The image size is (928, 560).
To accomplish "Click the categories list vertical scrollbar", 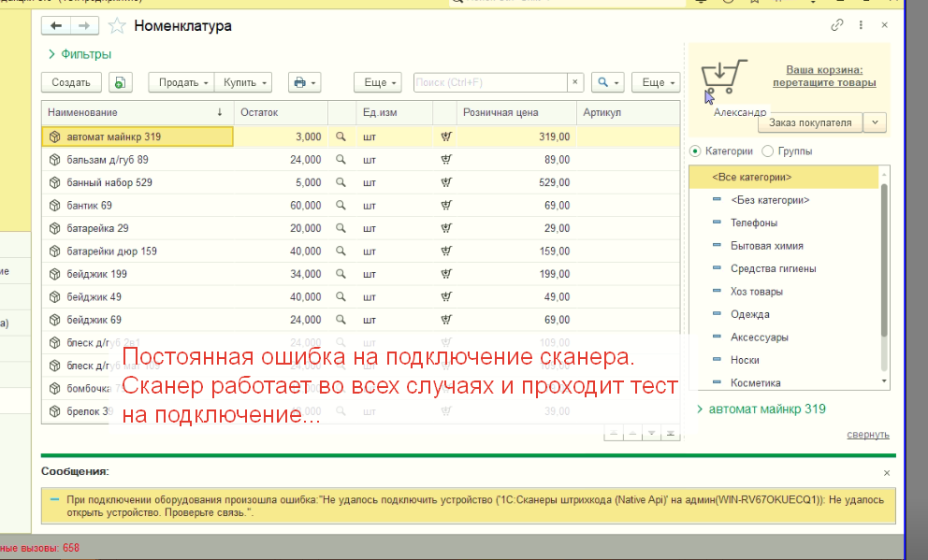I will coord(884,262).
